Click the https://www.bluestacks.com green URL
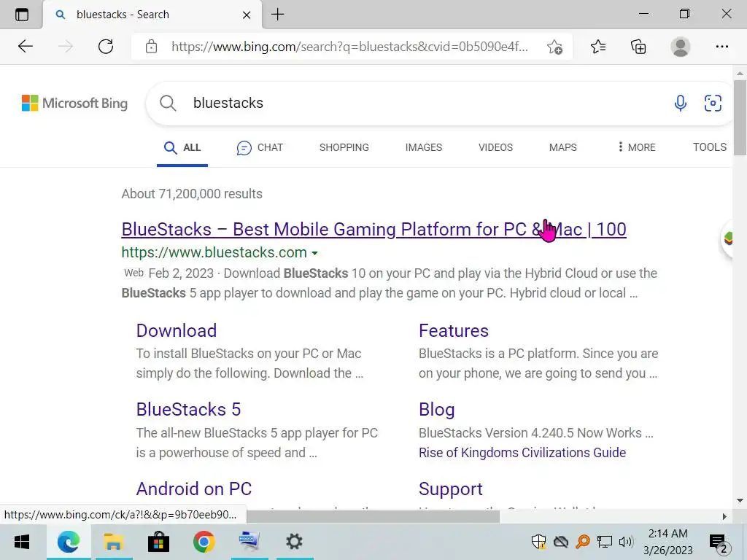This screenshot has height=560, width=747. tap(214, 252)
